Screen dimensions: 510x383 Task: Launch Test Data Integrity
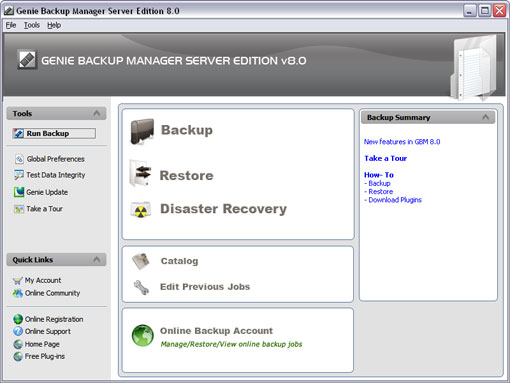coord(56,175)
